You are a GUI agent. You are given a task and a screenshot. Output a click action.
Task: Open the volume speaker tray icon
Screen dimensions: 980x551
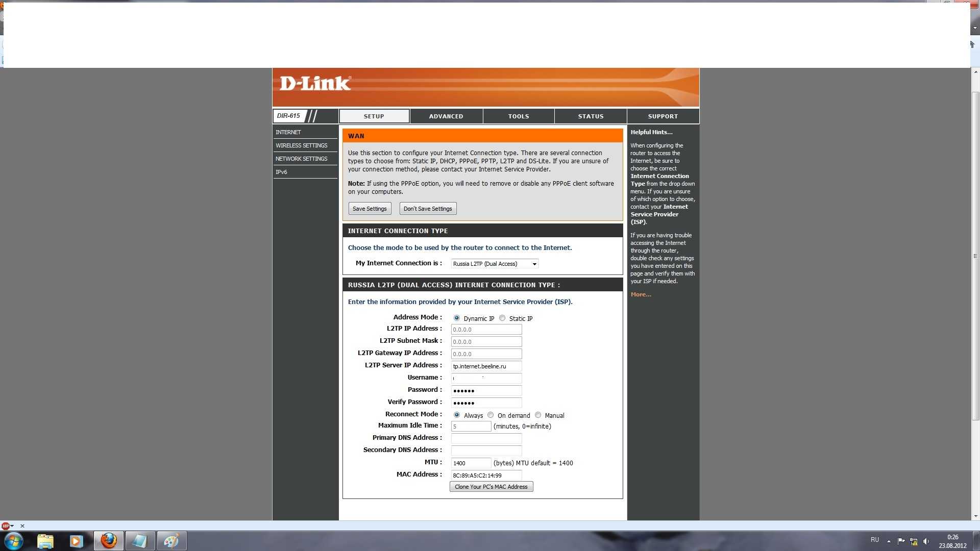tap(926, 541)
